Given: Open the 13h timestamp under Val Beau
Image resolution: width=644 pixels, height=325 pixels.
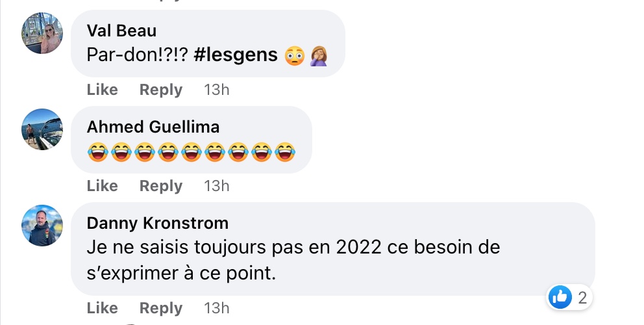Looking at the screenshot, I should [x=216, y=90].
